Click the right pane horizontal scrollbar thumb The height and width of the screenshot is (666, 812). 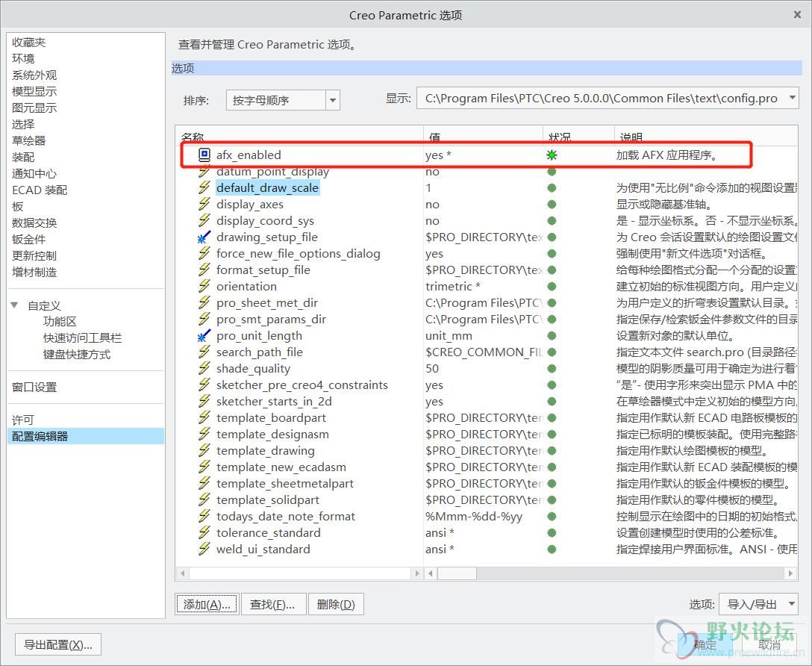(457, 573)
